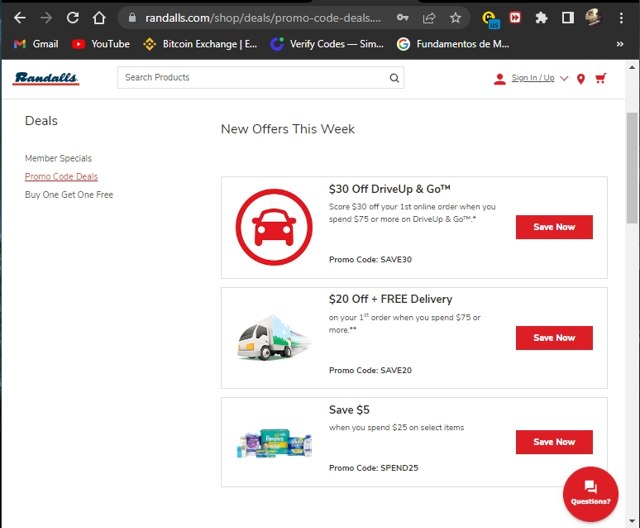Open the Questions? chat bubble
The width and height of the screenshot is (640, 528).
coord(590,494)
